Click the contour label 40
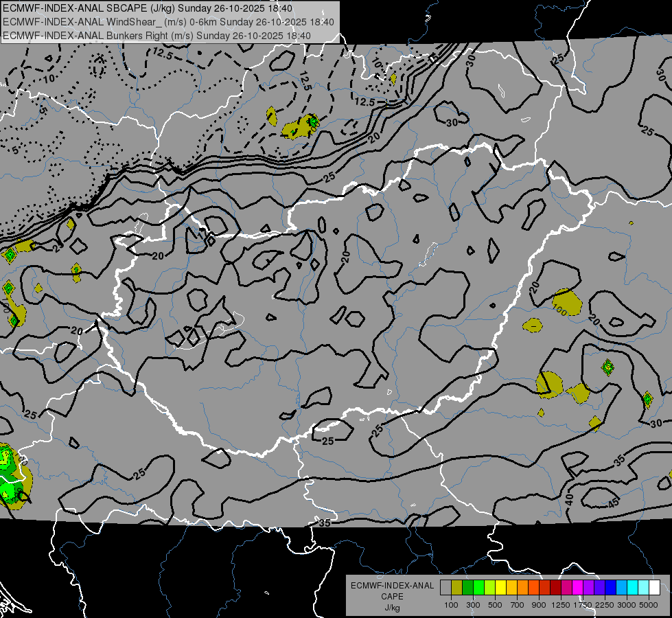Viewport: 672px width, 618px height. [x=569, y=499]
